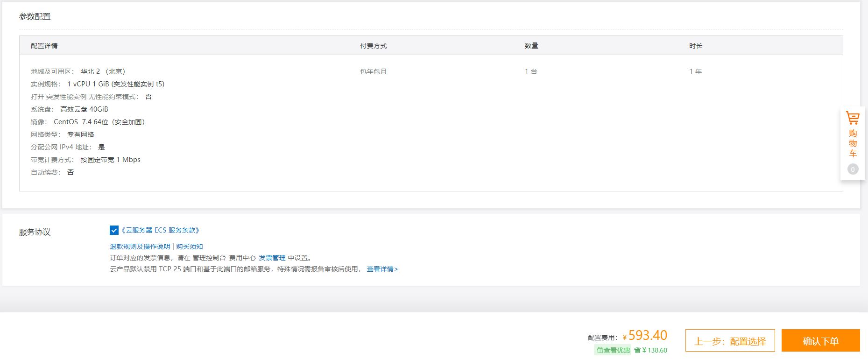Select the 付费方式 column header
Image resolution: width=868 pixels, height=360 pixels.
(374, 46)
